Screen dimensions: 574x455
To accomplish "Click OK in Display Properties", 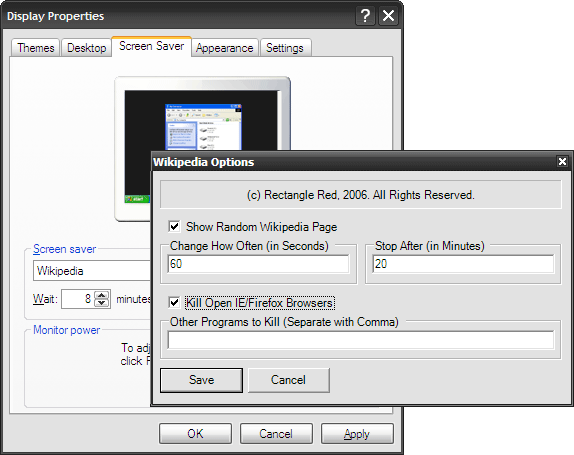I will [195, 434].
